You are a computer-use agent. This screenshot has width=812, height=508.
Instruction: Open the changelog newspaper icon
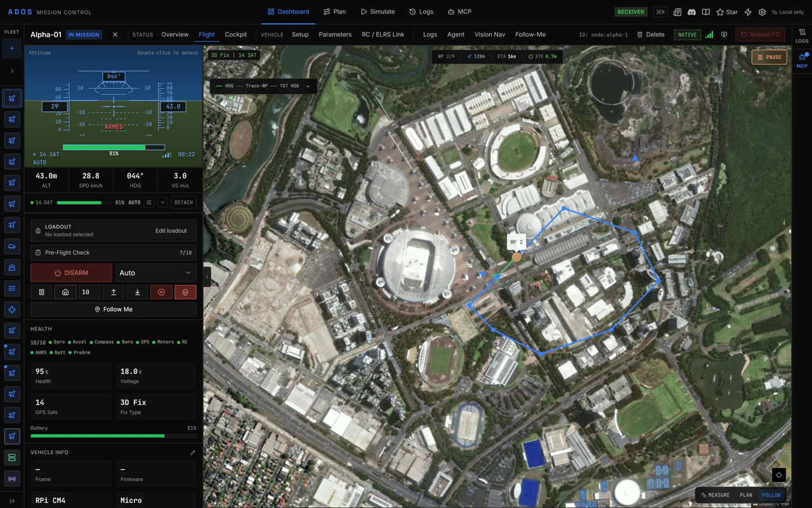(x=678, y=12)
